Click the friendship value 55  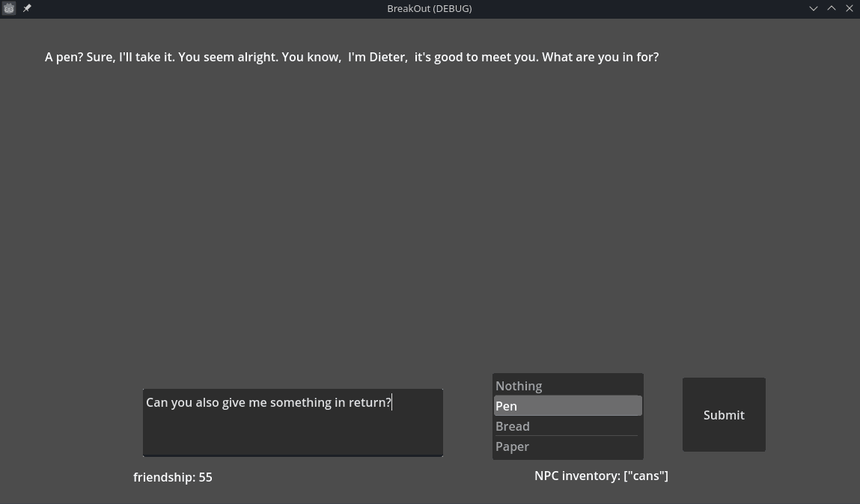pos(205,477)
